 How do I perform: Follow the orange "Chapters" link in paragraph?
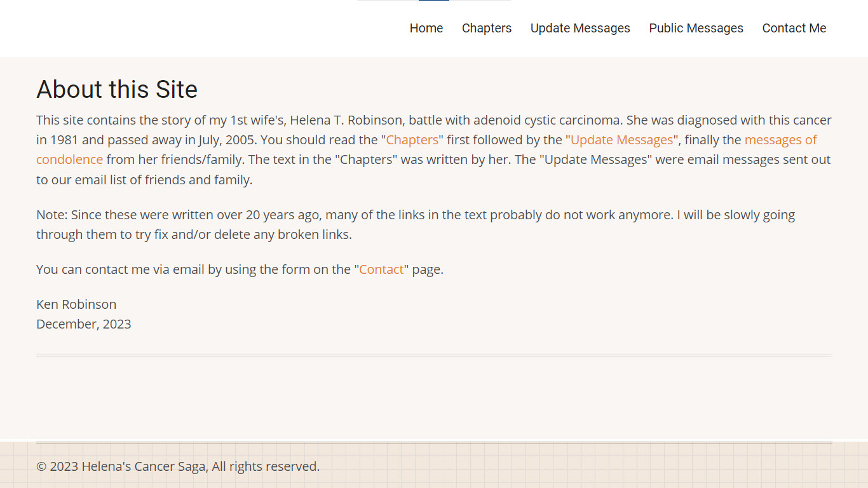[412, 140]
